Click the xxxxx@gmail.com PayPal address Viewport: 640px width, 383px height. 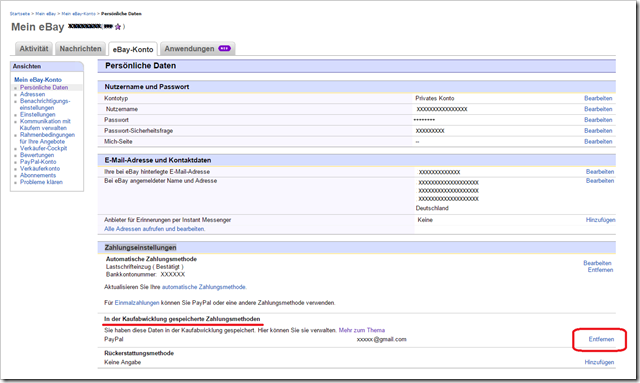tap(382, 339)
